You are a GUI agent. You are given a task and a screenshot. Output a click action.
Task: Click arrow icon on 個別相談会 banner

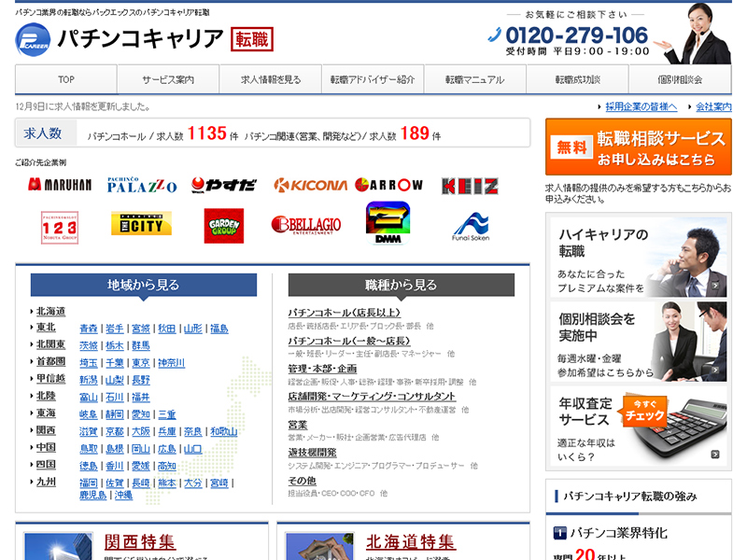(x=715, y=370)
